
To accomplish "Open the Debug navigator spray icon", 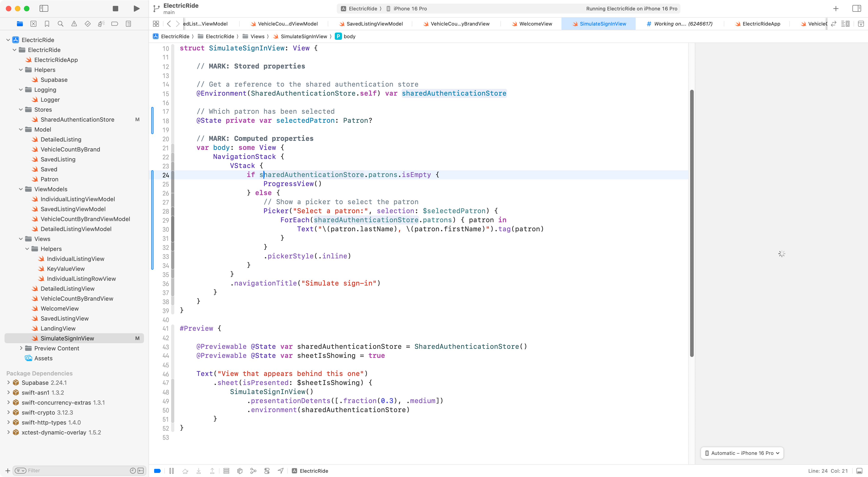I will (x=101, y=24).
